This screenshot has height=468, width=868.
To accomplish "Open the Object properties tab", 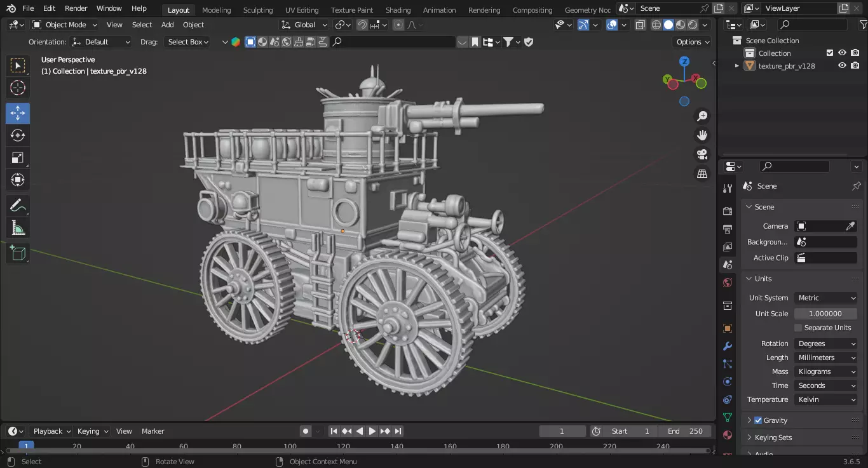I will tap(728, 328).
